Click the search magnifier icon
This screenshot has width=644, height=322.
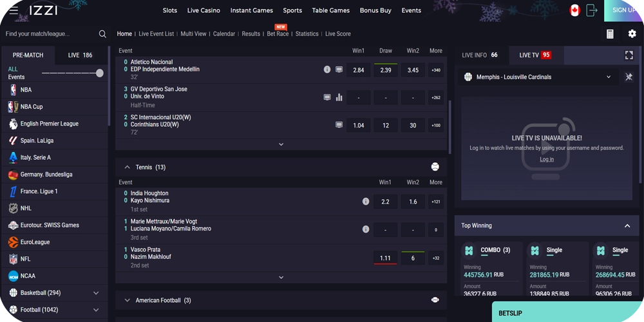(x=102, y=34)
